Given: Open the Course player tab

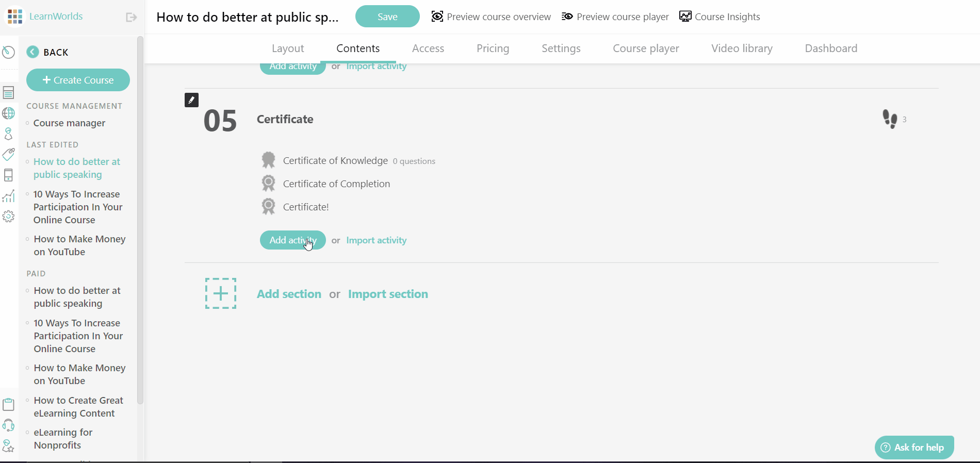Looking at the screenshot, I should pyautogui.click(x=646, y=48).
